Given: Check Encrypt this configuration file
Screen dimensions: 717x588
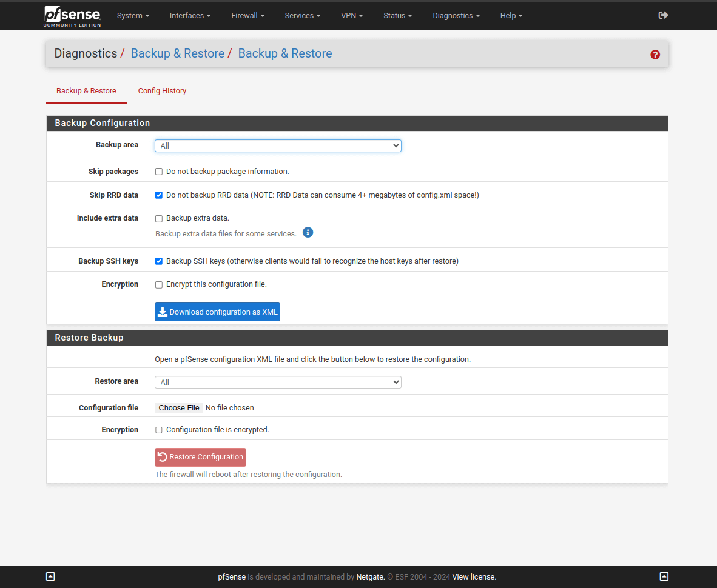Looking at the screenshot, I should click(x=159, y=284).
